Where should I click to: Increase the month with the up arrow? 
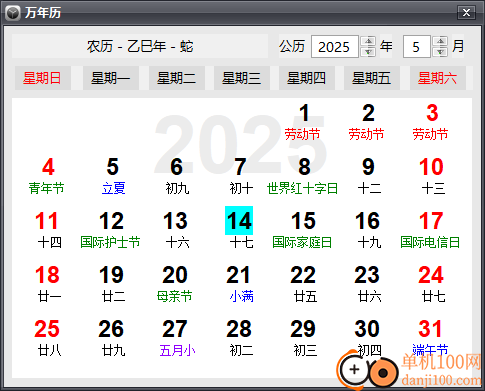tap(440, 41)
